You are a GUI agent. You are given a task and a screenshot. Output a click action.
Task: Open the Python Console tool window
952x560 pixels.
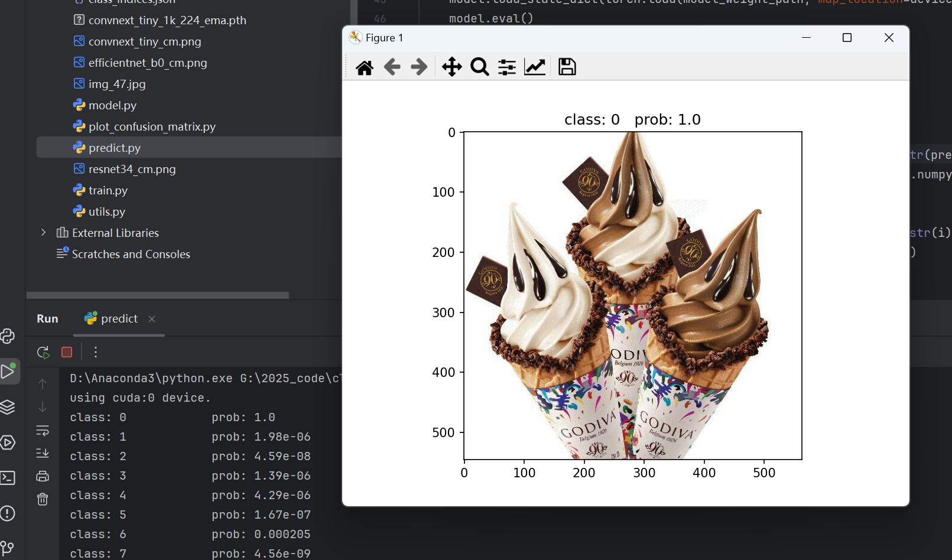(x=8, y=336)
